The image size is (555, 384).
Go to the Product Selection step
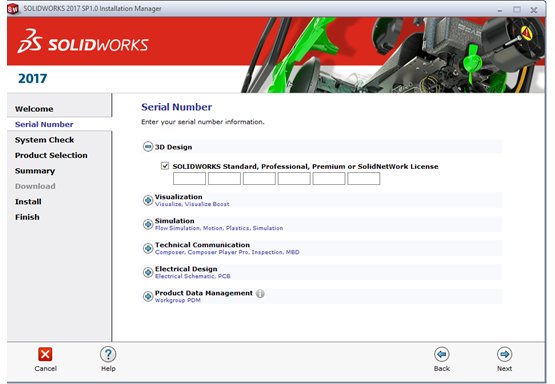(51, 155)
